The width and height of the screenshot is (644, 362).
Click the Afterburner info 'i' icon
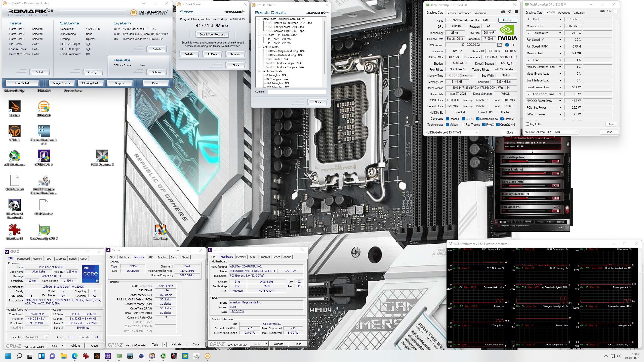tap(568, 144)
